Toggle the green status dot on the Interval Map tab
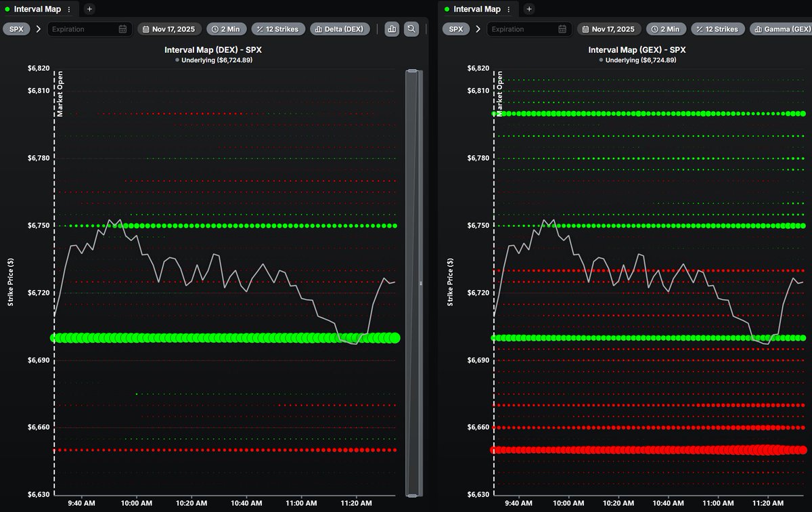This screenshot has width=812, height=512. click(x=9, y=9)
